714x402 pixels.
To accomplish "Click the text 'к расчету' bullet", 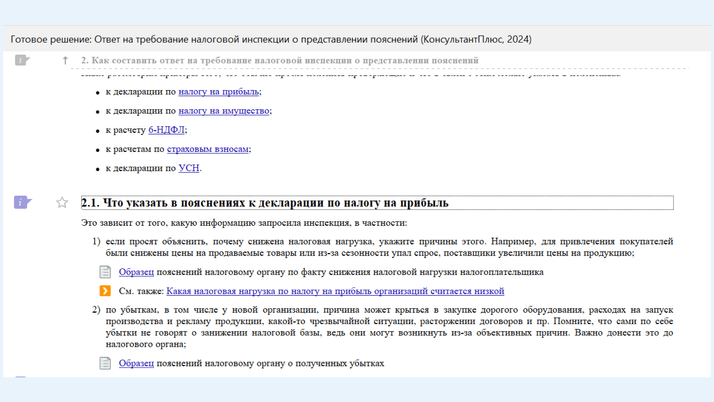I will [x=126, y=130].
